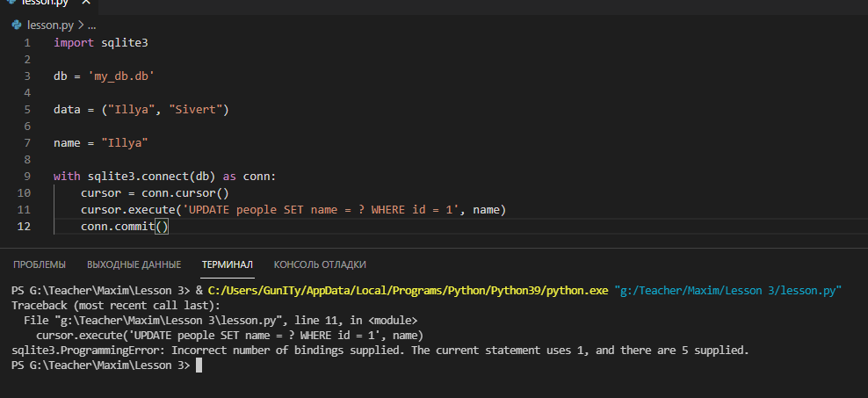Screen dimensions: 868x398
Task: Focus the terminal prompt cursor on last line
Action: tap(199, 365)
